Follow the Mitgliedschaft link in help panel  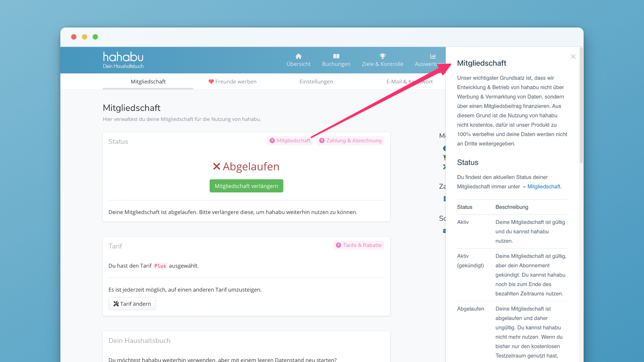pyautogui.click(x=543, y=186)
